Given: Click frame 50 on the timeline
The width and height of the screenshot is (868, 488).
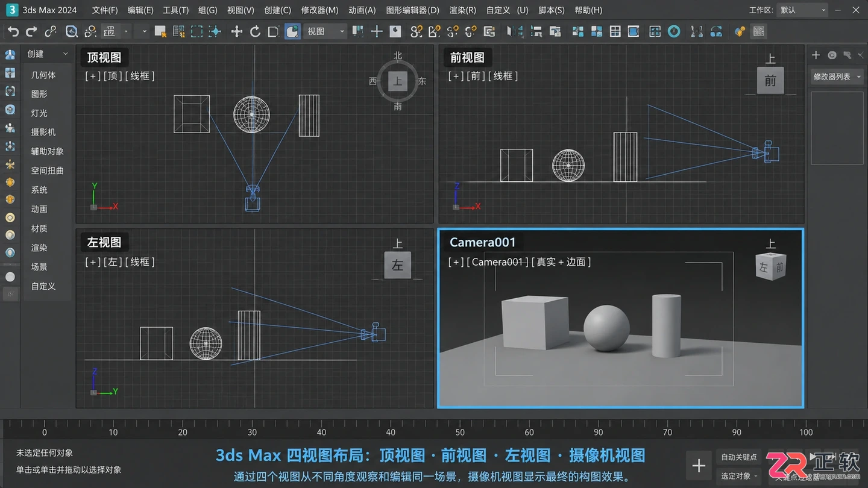Looking at the screenshot, I should tap(460, 432).
